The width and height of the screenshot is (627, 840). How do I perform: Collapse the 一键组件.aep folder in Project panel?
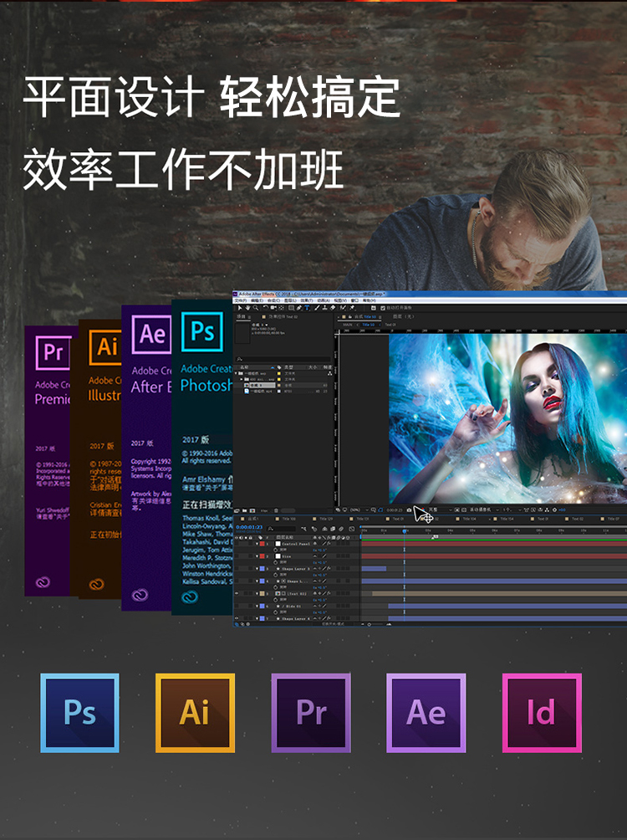[x=236, y=373]
